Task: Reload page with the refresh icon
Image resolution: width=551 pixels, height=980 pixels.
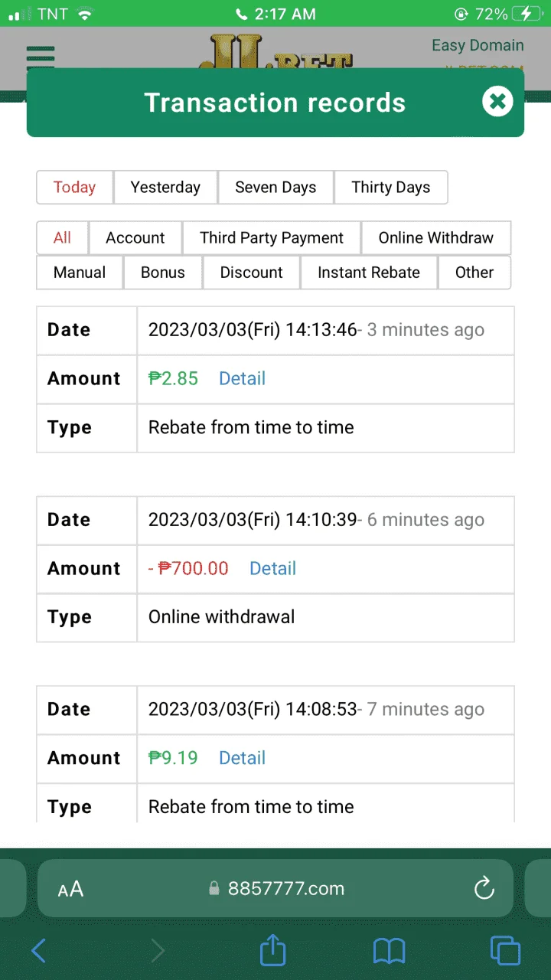Action: [484, 888]
